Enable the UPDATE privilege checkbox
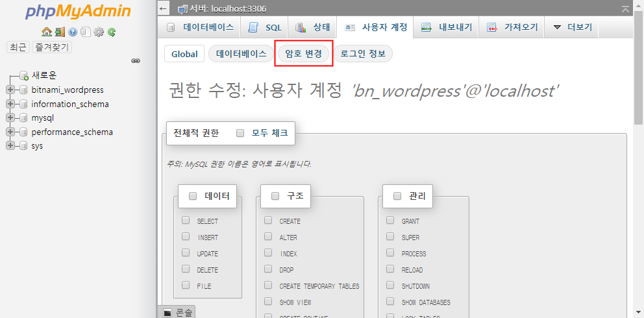The width and height of the screenshot is (644, 318). 186,252
